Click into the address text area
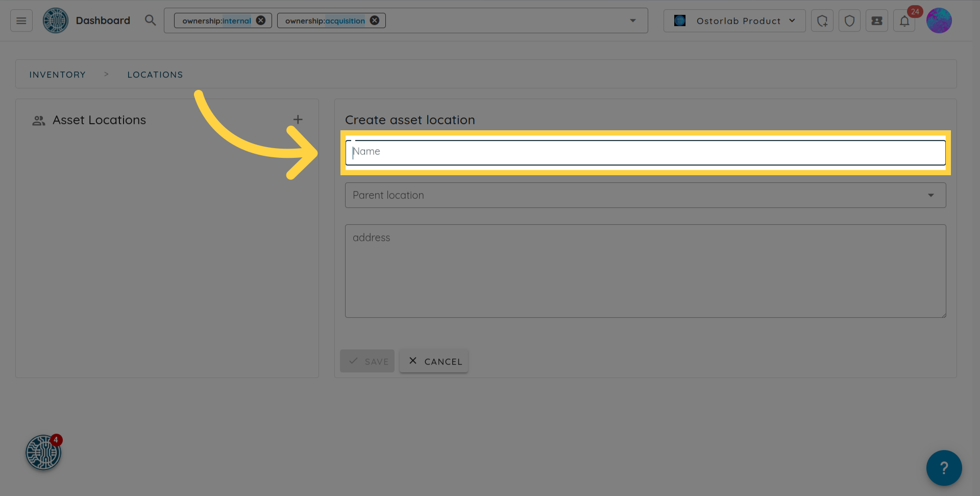This screenshot has height=496, width=980. coord(645,271)
